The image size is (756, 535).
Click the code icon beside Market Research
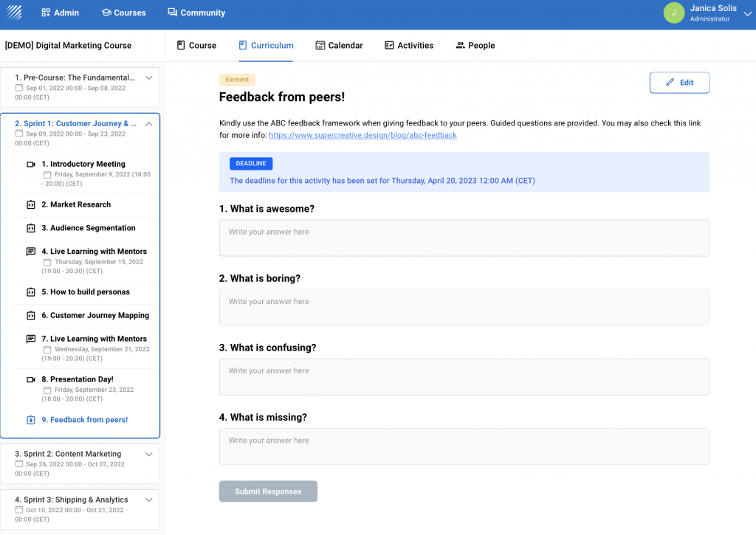tap(31, 205)
